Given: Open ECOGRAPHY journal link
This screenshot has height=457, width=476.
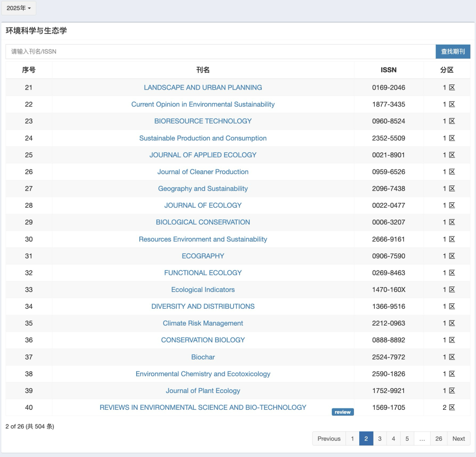Looking at the screenshot, I should click(x=203, y=256).
